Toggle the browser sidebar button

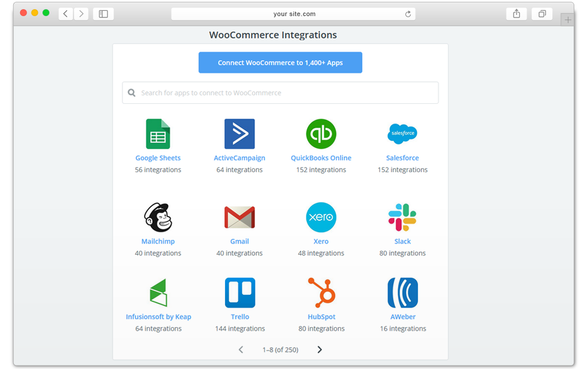pos(103,14)
